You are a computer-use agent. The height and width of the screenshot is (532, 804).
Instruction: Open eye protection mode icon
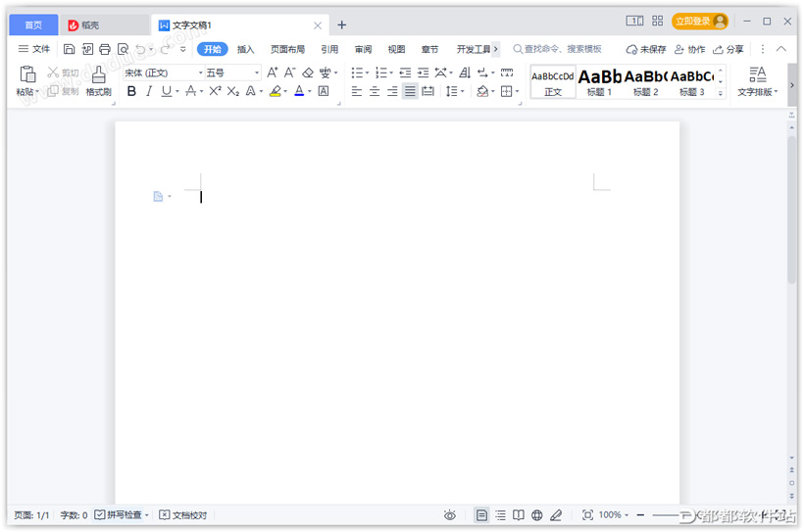450,515
